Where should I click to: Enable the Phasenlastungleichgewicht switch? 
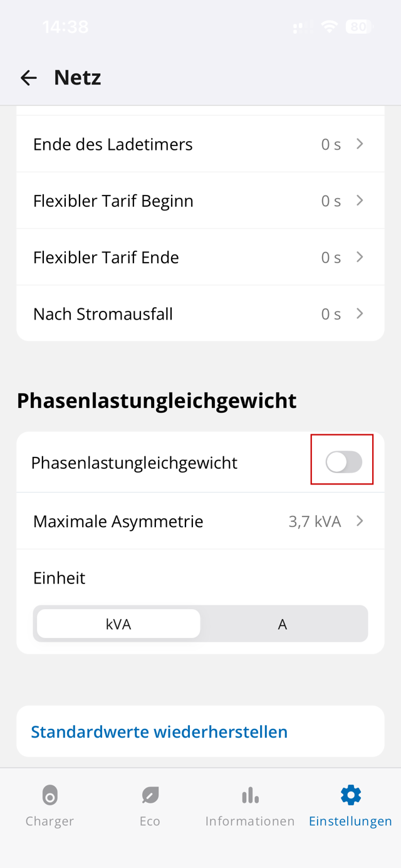pyautogui.click(x=343, y=463)
